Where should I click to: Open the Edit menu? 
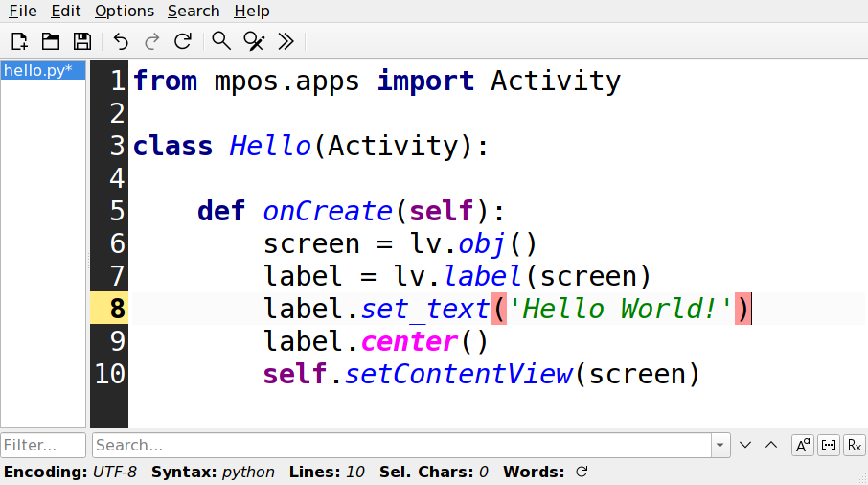pyautogui.click(x=66, y=12)
